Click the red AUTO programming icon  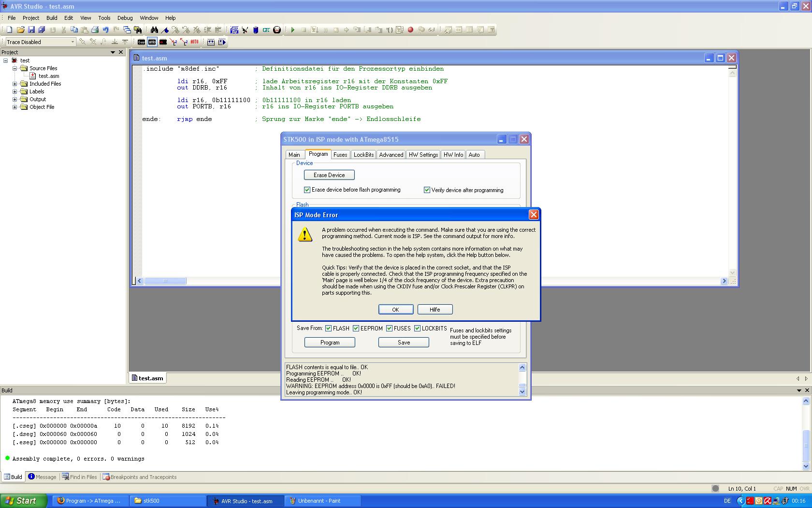[194, 42]
